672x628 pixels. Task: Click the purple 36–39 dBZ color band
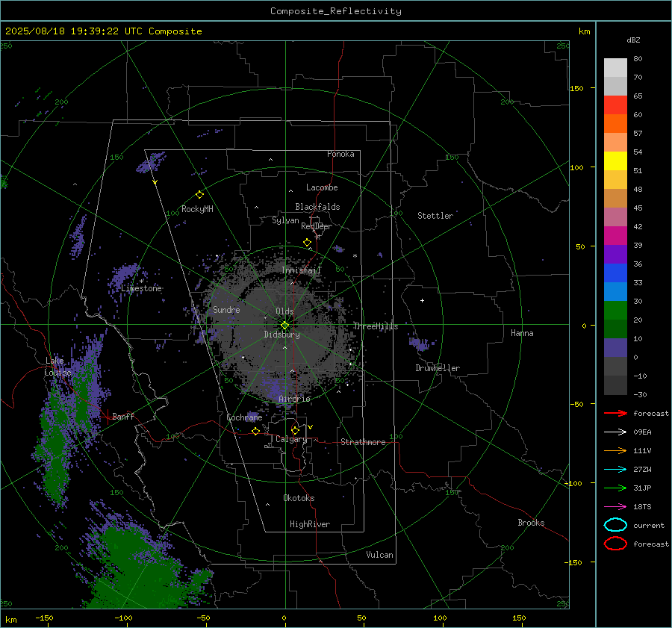[x=615, y=254]
